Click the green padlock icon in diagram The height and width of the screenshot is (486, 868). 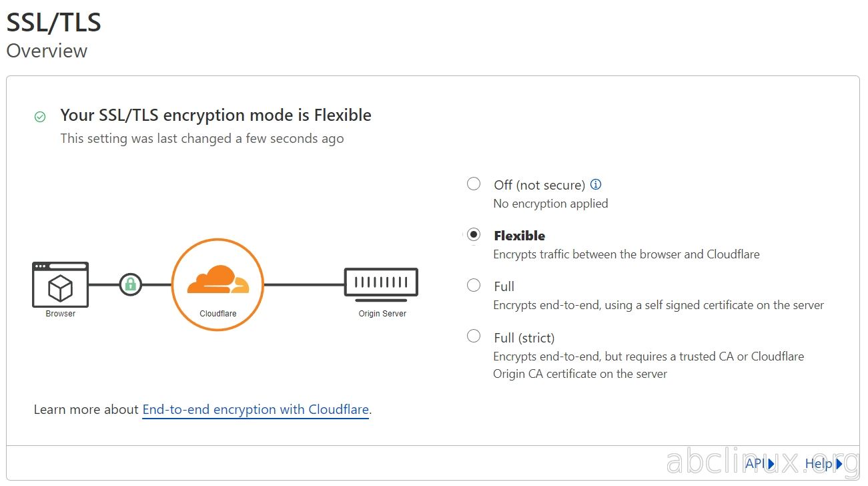130,284
